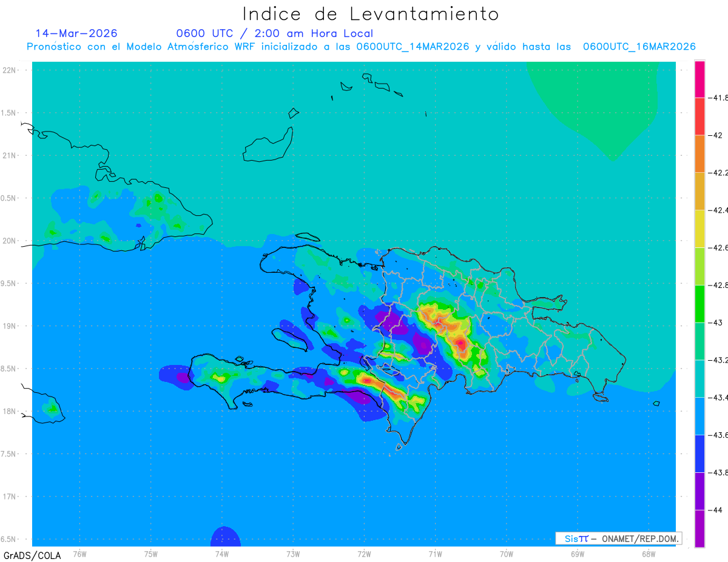728x562 pixels.
Task: Click the '19N' latitude label
Action: click(x=10, y=326)
